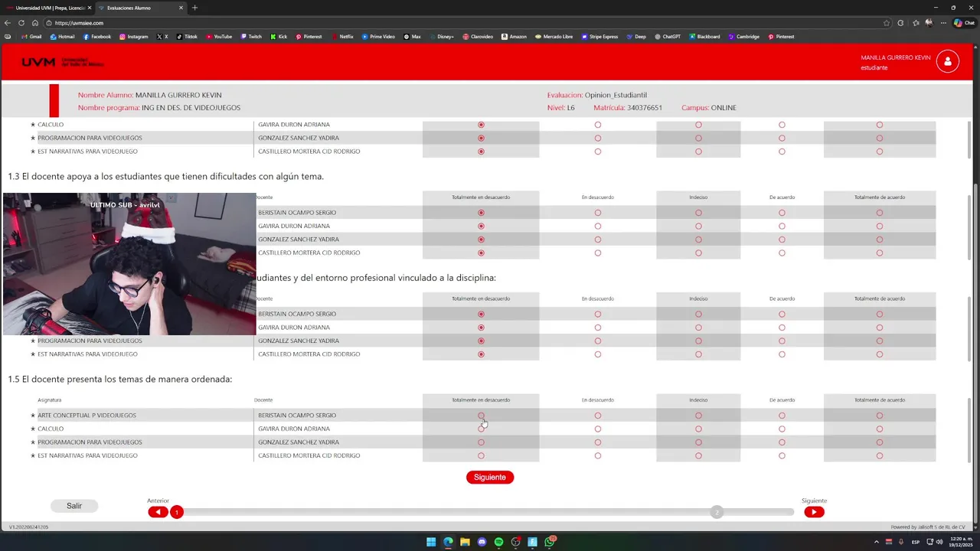Click 'ARTE CONCEPTUAL P VIDEOJUEGOS' subject text
Image resolution: width=980 pixels, height=551 pixels.
(x=87, y=416)
